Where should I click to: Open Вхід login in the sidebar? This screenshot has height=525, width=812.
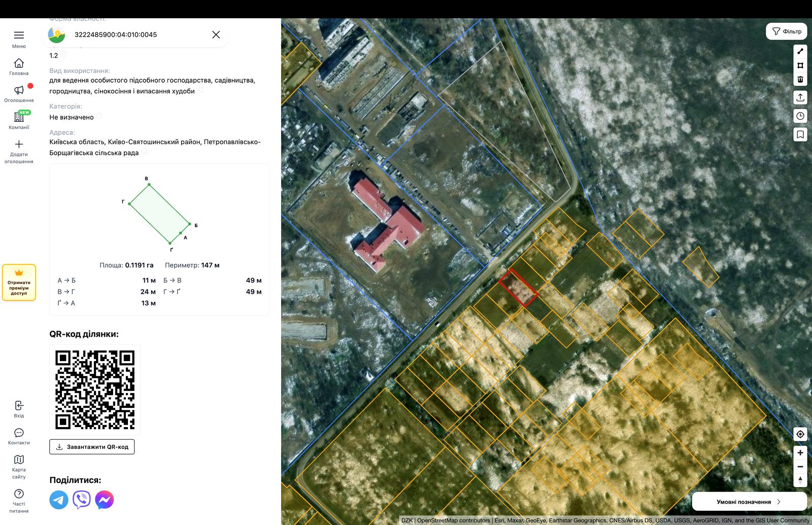tap(19, 409)
